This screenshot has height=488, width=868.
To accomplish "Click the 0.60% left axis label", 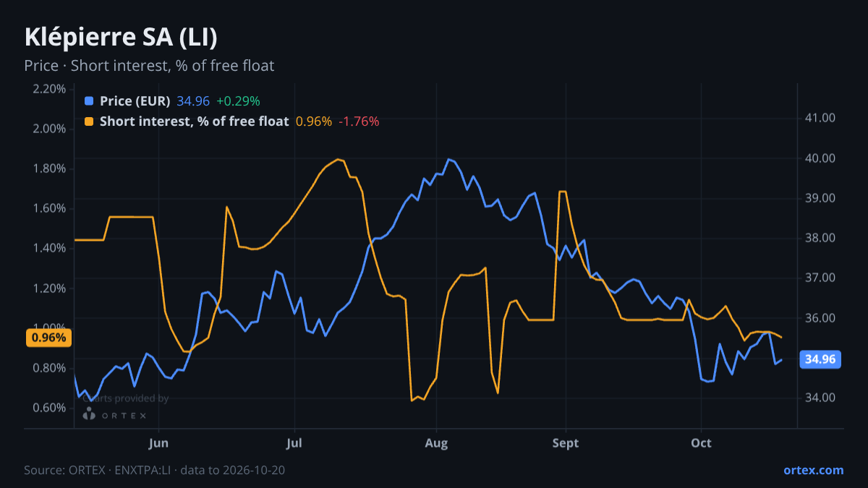I will click(x=49, y=408).
